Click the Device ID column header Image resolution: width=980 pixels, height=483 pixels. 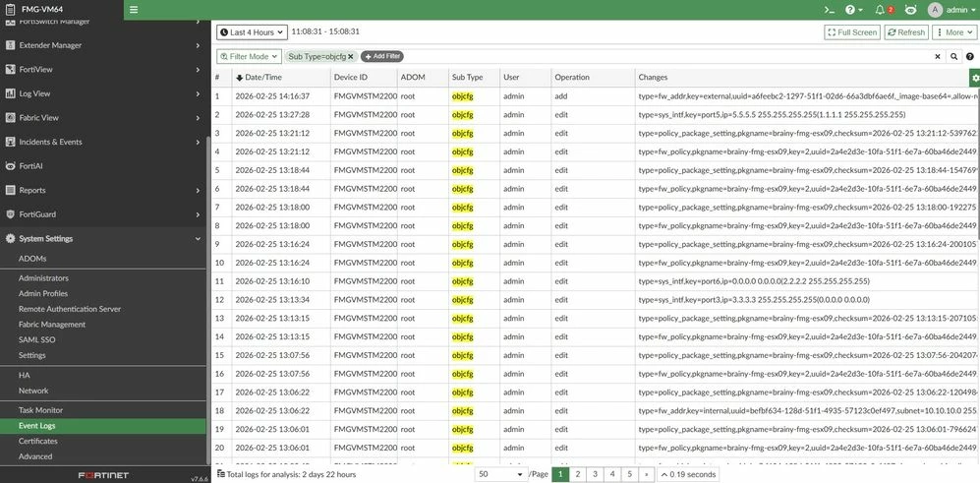(351, 78)
